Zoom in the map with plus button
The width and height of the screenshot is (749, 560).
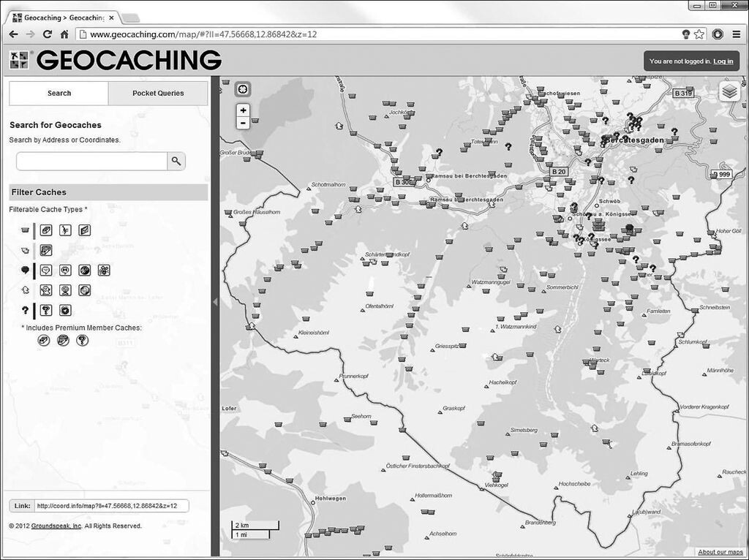[x=243, y=111]
